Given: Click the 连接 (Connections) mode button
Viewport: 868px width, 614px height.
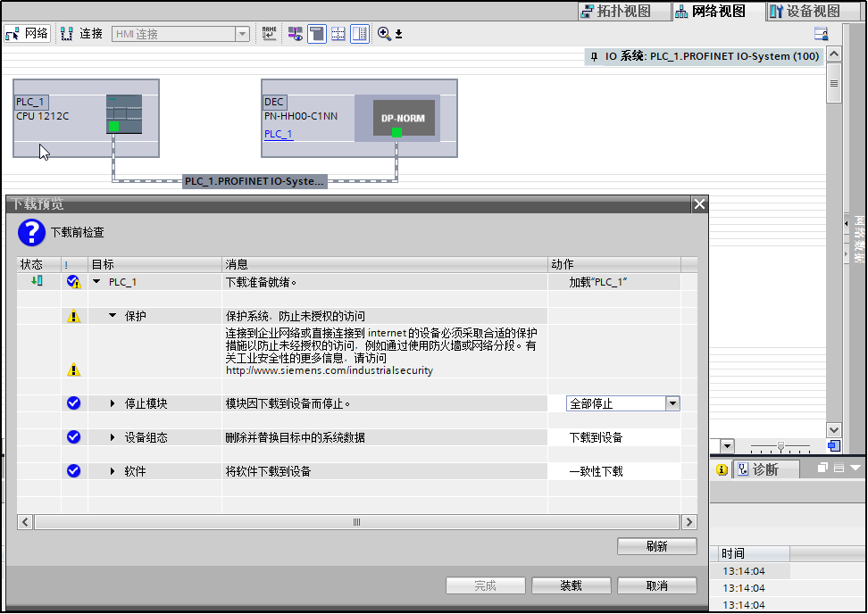Looking at the screenshot, I should 82,34.
